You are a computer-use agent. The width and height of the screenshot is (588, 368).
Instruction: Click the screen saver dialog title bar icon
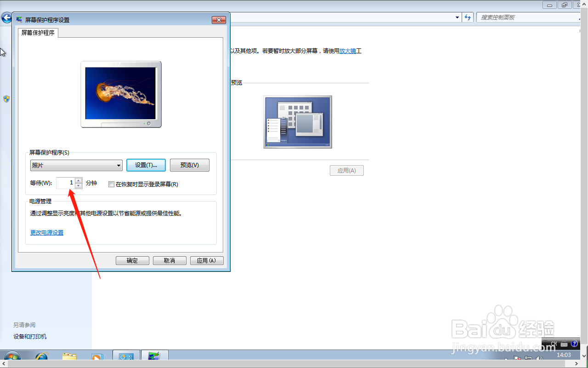[x=19, y=20]
